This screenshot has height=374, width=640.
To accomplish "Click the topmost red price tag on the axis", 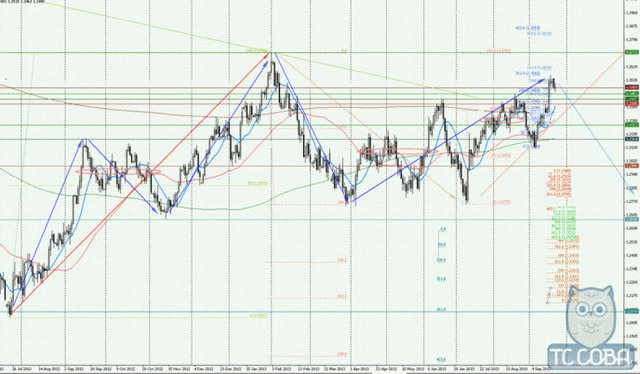I will [631, 87].
